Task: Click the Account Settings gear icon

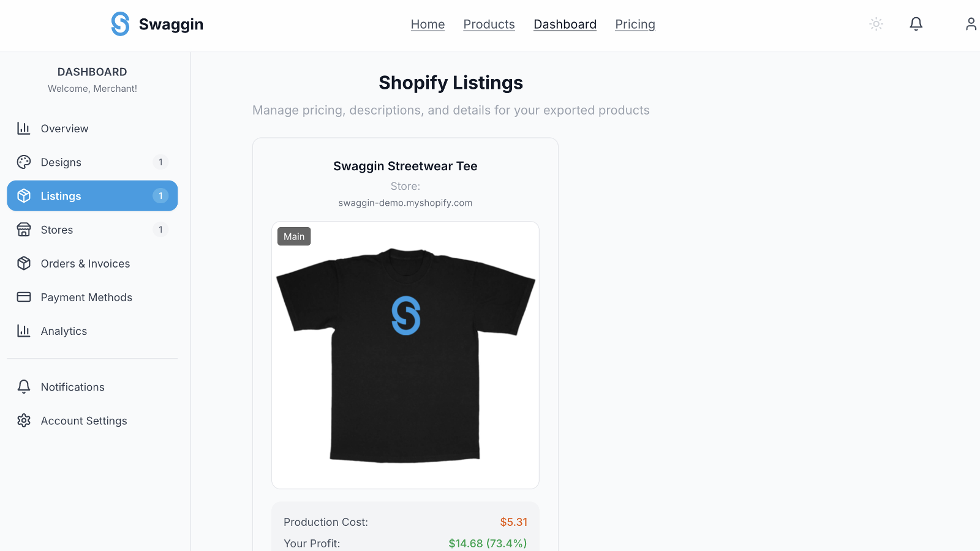Action: click(24, 421)
